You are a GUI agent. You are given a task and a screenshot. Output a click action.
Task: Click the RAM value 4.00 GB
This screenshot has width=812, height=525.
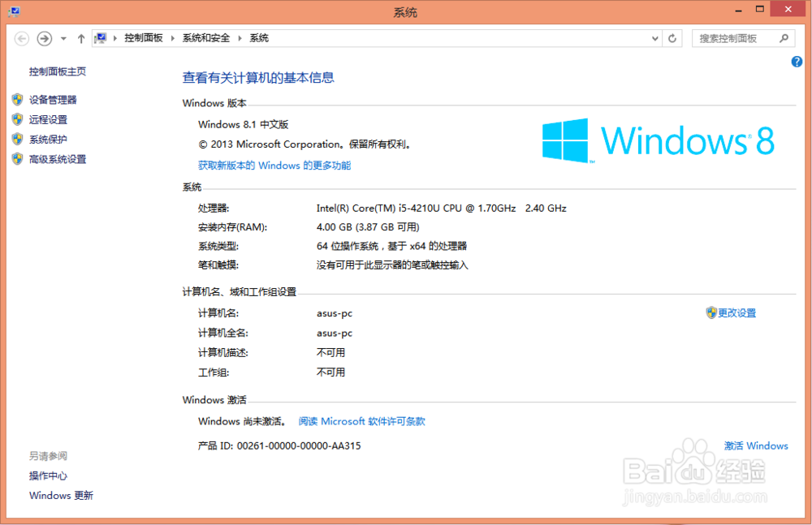coord(368,226)
